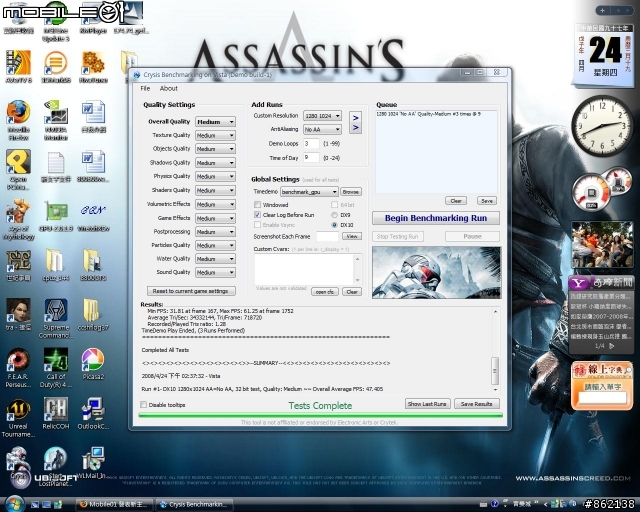Click the Time of Day input field
640x512 pixels.
coord(311,158)
